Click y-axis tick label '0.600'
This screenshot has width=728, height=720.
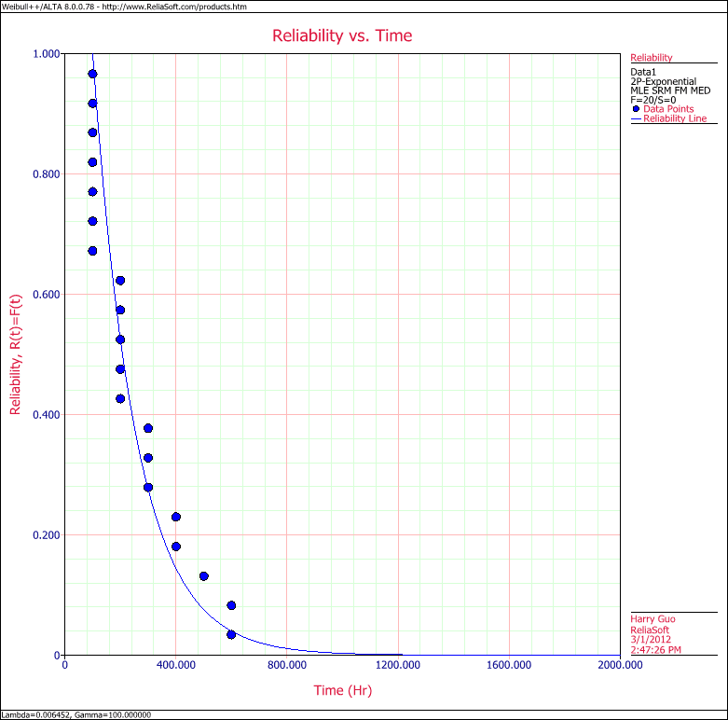[47, 295]
